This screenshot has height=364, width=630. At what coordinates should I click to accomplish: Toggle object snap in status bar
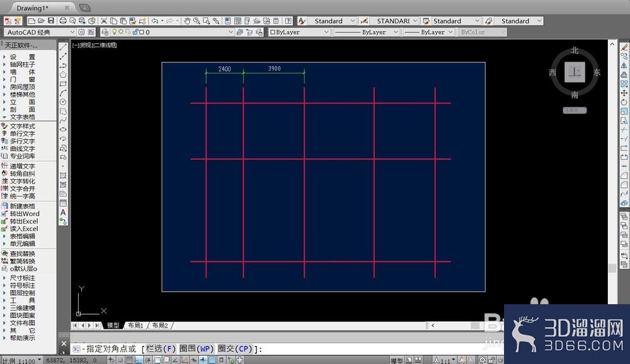point(157,360)
